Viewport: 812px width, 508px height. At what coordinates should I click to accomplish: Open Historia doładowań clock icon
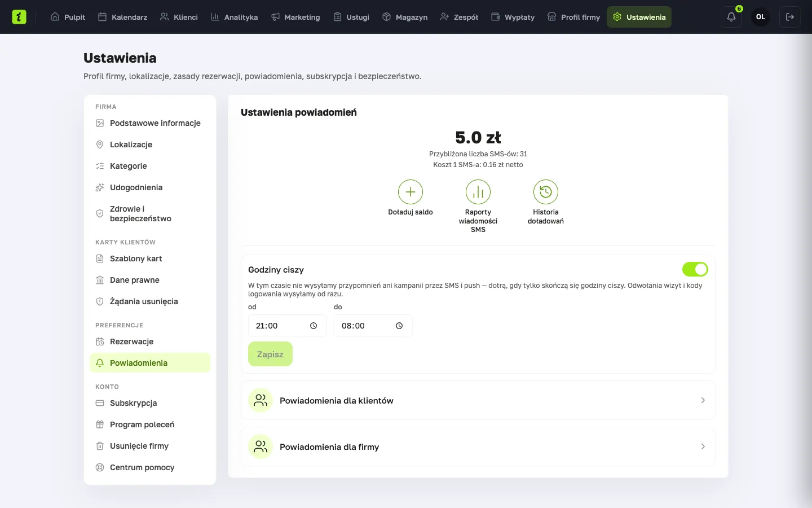pyautogui.click(x=546, y=192)
